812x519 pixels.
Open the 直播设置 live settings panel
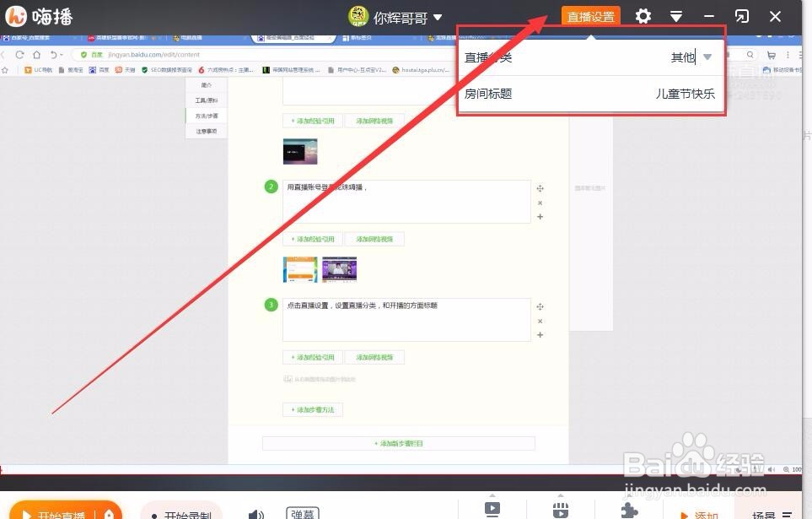[x=590, y=16]
